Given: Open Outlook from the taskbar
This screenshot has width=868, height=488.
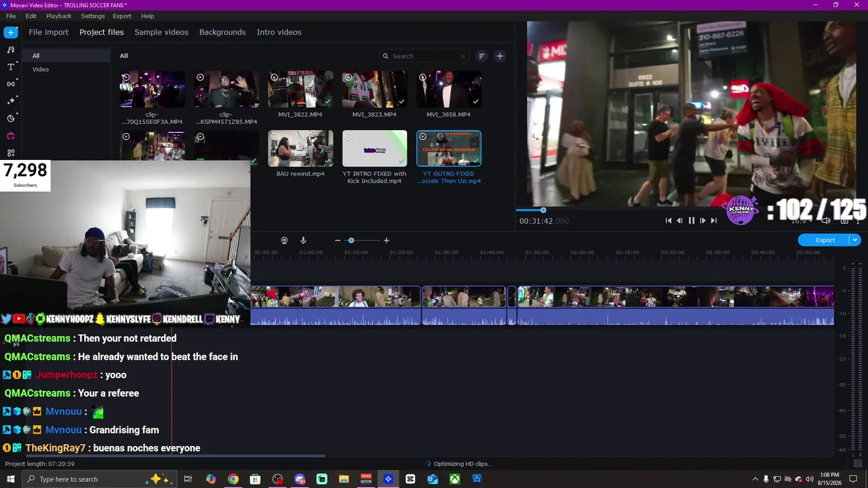Looking at the screenshot, I should [x=433, y=479].
